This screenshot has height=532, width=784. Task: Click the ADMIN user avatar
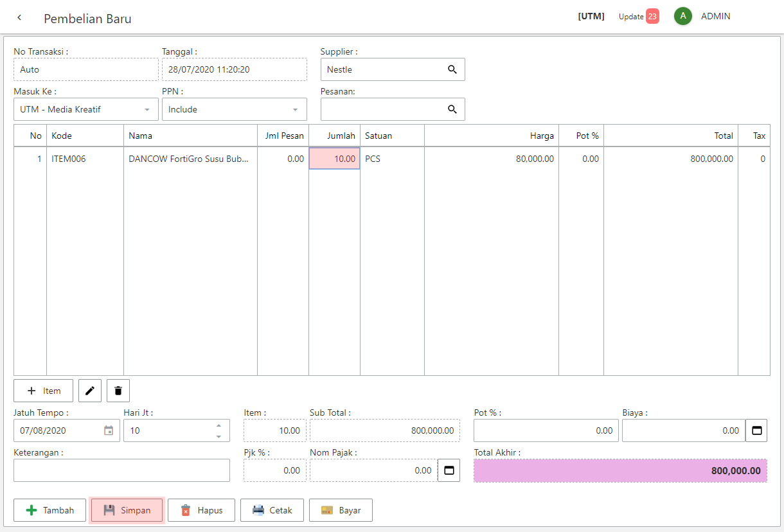pos(682,17)
